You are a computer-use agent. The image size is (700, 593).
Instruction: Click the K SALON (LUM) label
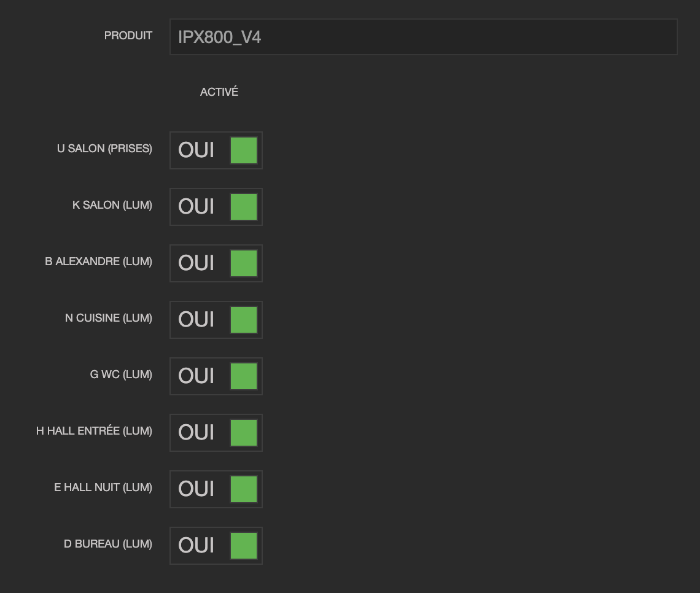(x=112, y=205)
